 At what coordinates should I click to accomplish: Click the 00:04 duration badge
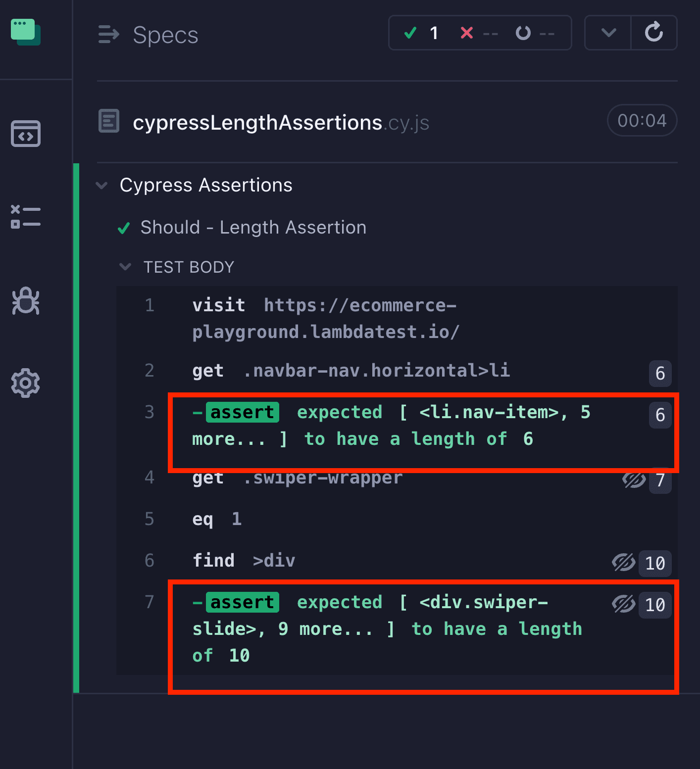(x=642, y=120)
